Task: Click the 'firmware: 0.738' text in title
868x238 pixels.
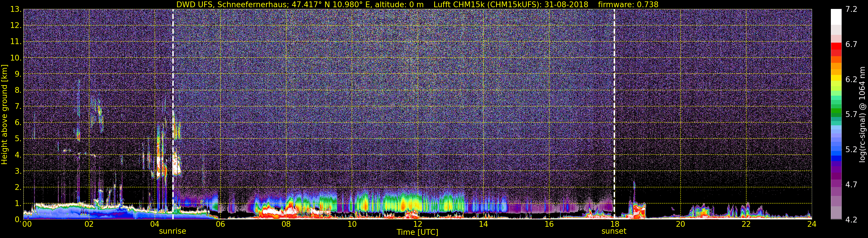Action: tap(628, 5)
